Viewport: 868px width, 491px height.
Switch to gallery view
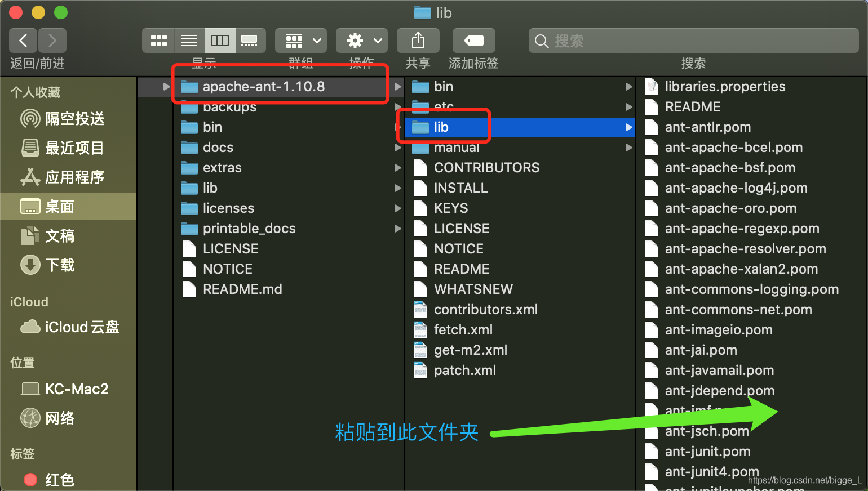pos(250,41)
